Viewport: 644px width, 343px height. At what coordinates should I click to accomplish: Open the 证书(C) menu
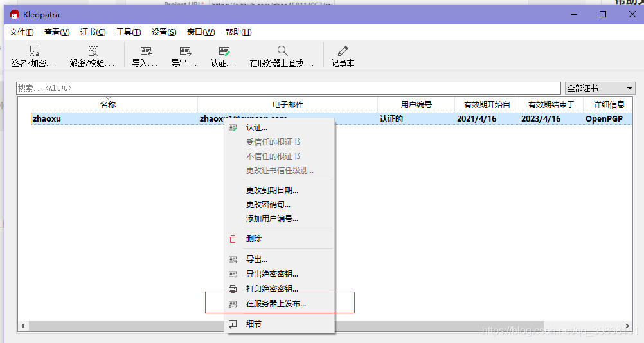tap(93, 32)
